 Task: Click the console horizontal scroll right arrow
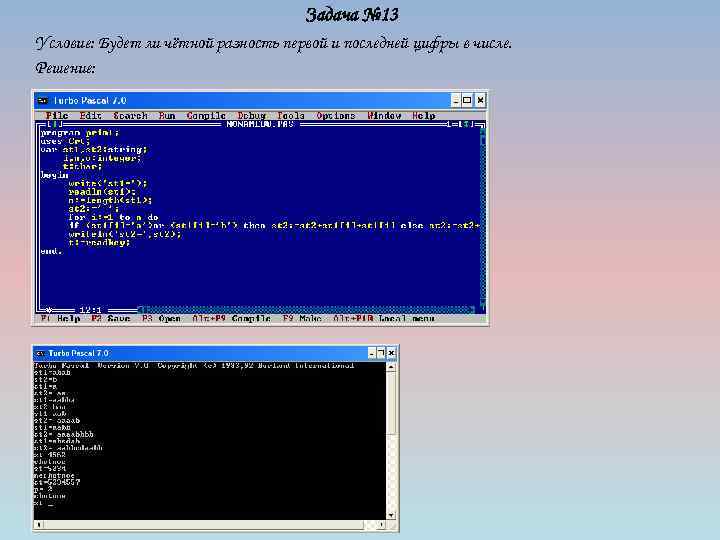click(381, 524)
